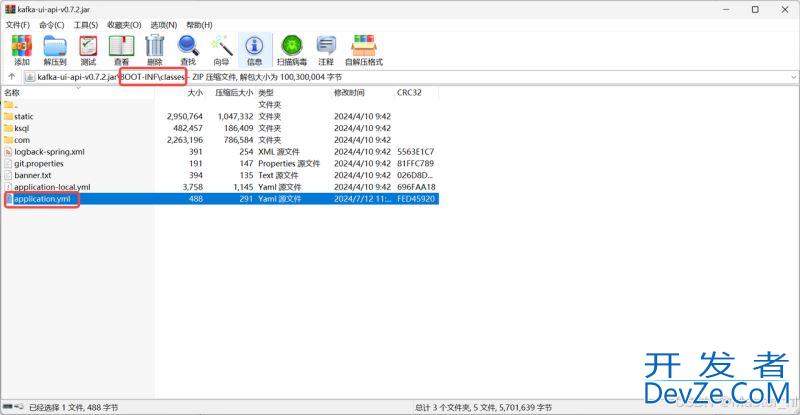
Task: Click the git.properties file icon
Action: (8, 163)
